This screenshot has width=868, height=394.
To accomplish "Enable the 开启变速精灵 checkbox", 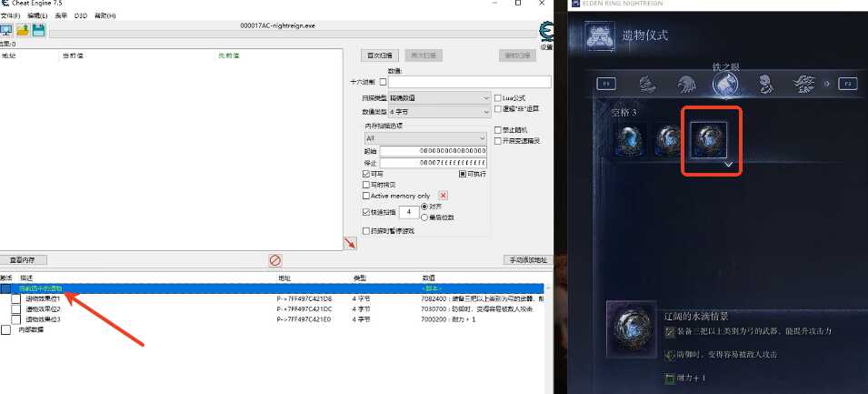I will (x=498, y=141).
